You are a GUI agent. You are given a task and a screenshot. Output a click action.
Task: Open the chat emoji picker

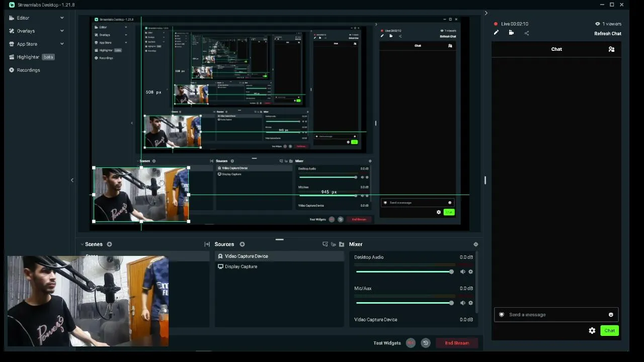611,315
